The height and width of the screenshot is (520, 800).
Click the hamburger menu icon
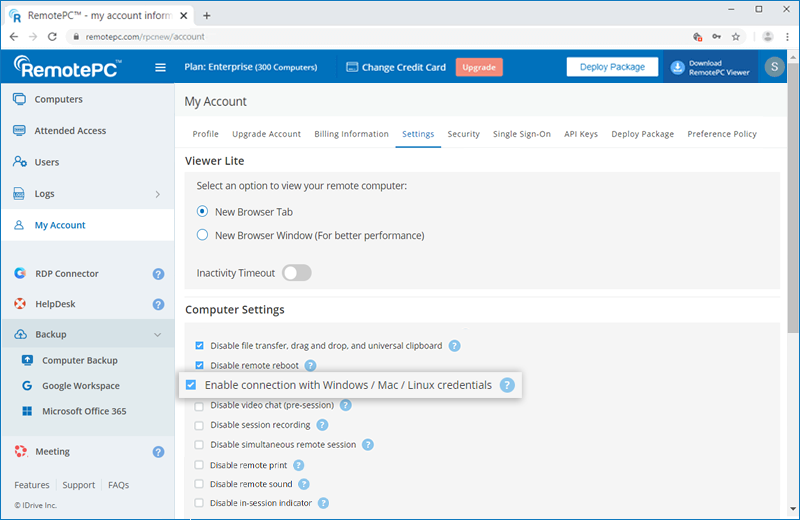160,67
